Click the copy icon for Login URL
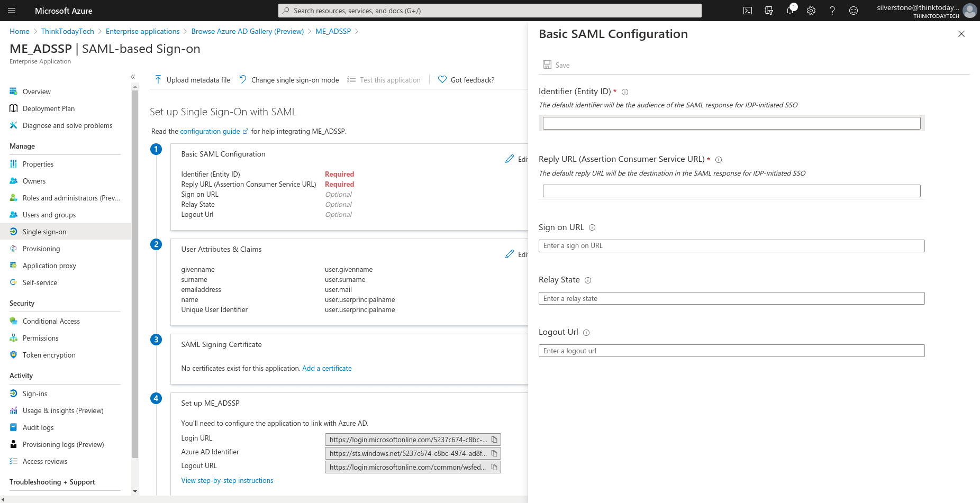Screen dimensions: 980x503 coord(494,440)
